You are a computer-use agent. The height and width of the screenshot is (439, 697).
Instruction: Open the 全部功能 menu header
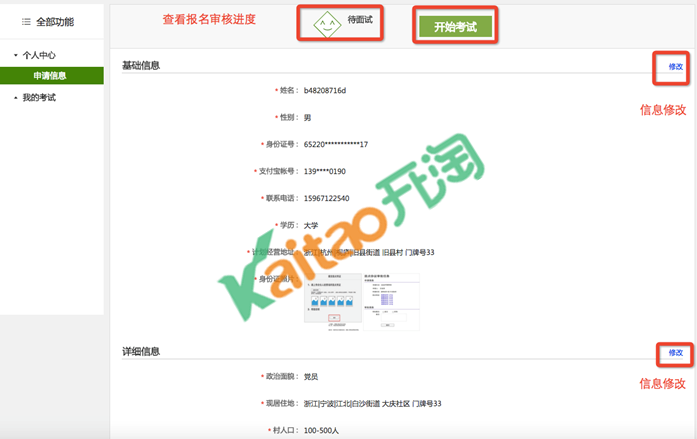coord(53,21)
